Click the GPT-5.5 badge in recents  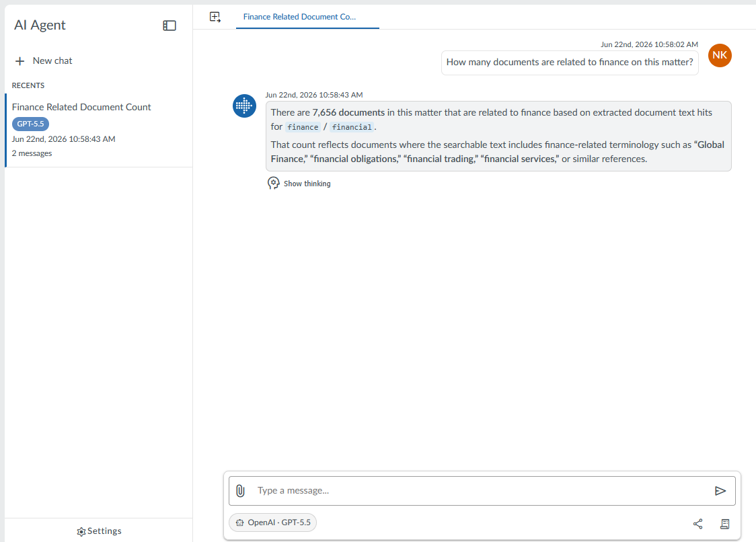30,124
